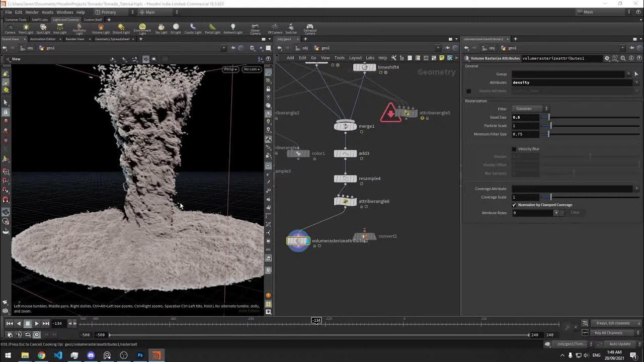This screenshot has height=362, width=644.
Task: Toggle the Source Attribute checkbox
Action: (469, 91)
